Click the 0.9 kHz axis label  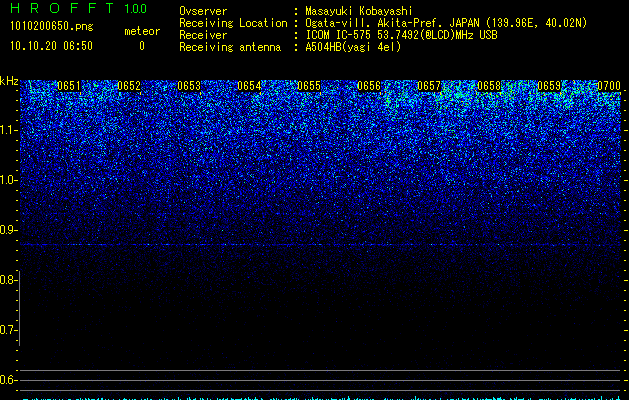coord(7,230)
